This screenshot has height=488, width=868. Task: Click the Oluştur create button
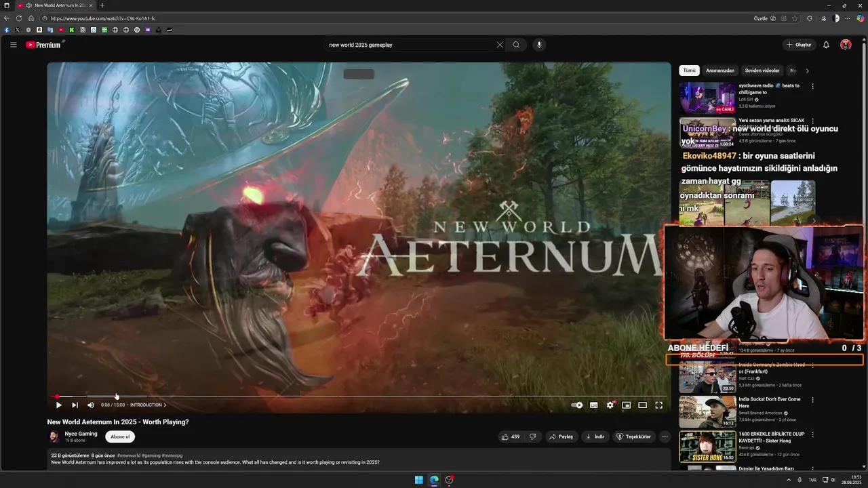tap(799, 45)
